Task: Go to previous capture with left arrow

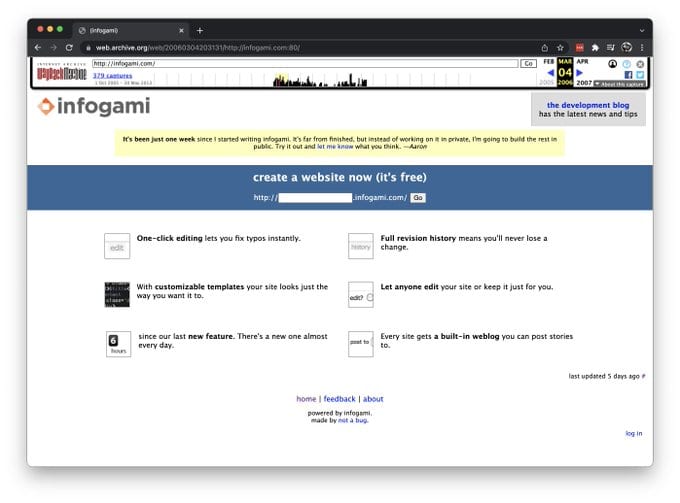Action: click(550, 73)
